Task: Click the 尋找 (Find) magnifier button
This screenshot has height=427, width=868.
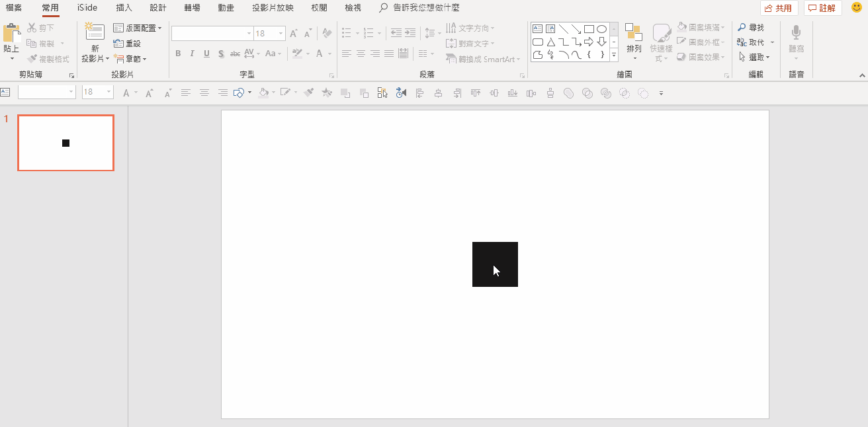Action: 751,28
